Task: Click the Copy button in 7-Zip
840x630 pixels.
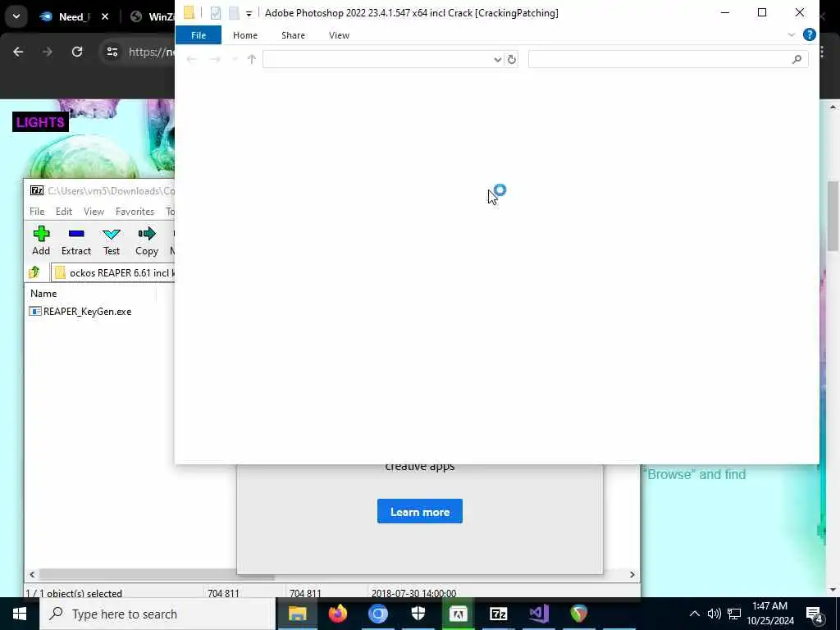Action: click(x=147, y=240)
